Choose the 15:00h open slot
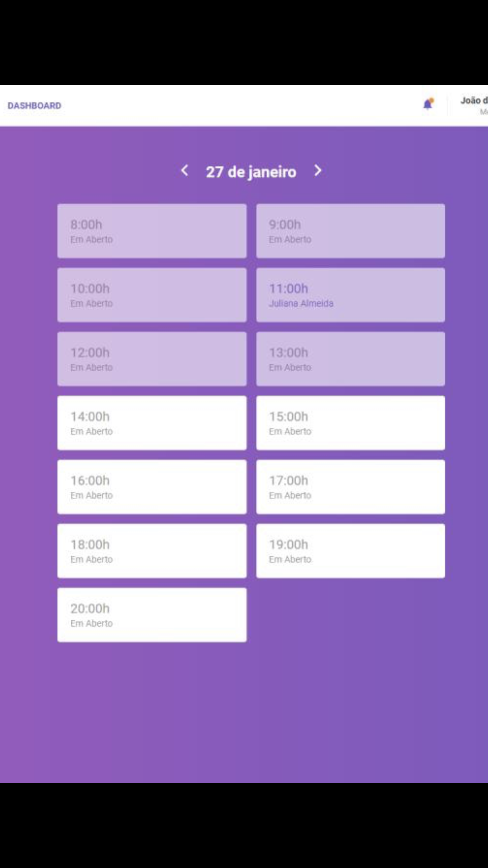Viewport: 488px width, 868px height. 350,423
